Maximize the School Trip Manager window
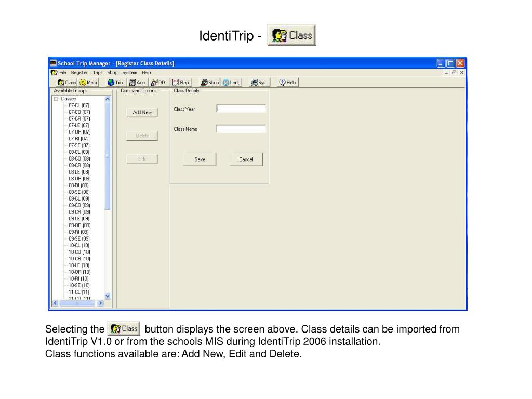Screen dimensions: 532x399 [450, 63]
